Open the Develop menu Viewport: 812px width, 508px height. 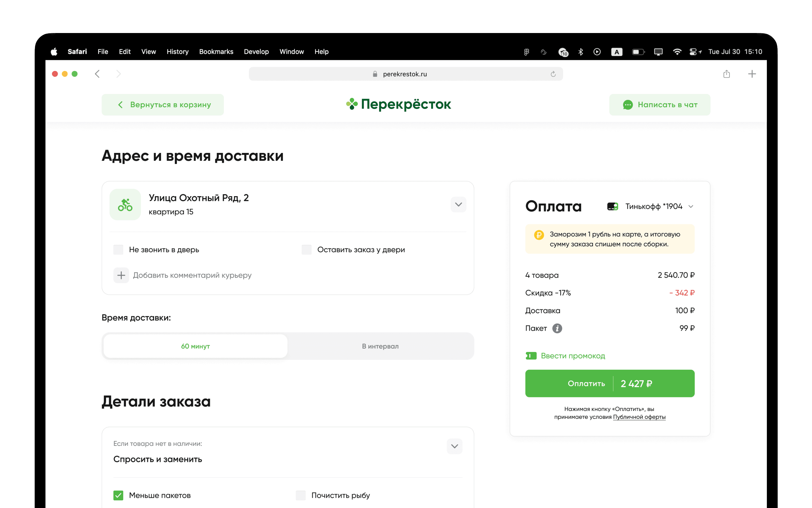256,52
